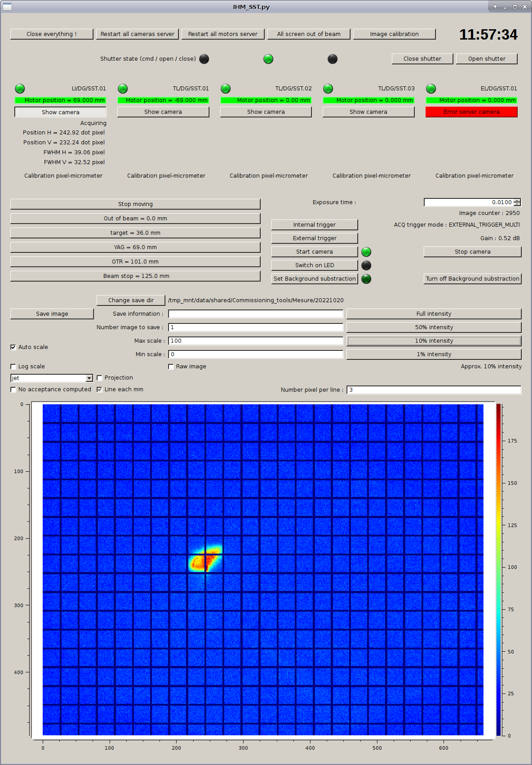Click the TL/DG/SST.02 green status LED

click(x=226, y=89)
